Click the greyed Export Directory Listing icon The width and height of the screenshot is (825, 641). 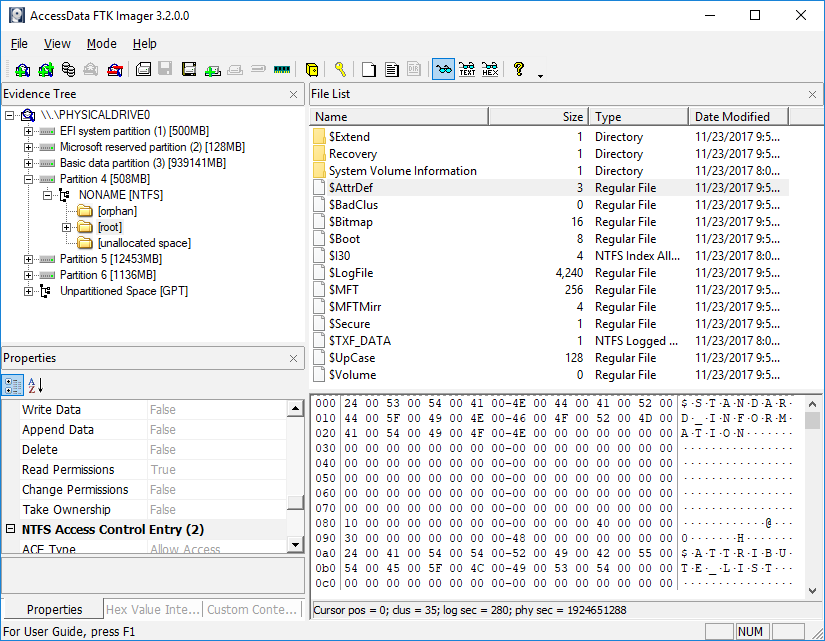tap(414, 69)
